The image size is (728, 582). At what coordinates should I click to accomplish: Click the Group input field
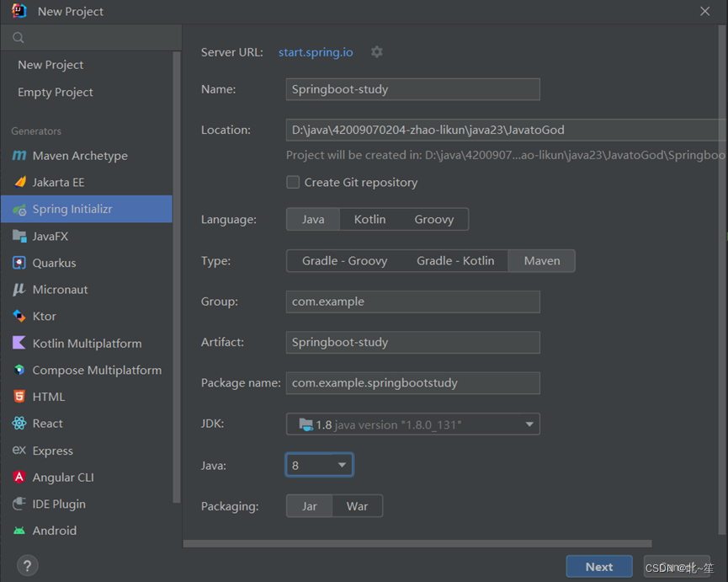412,302
